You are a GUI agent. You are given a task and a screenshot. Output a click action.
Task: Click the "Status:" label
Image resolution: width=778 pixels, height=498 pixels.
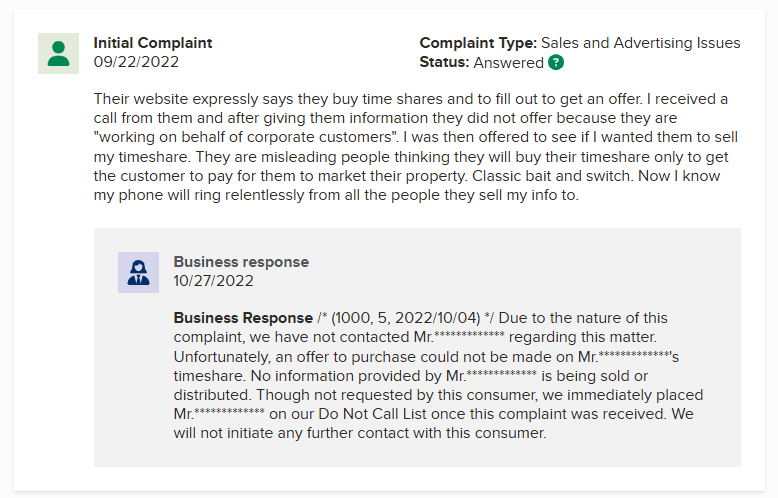click(x=444, y=62)
